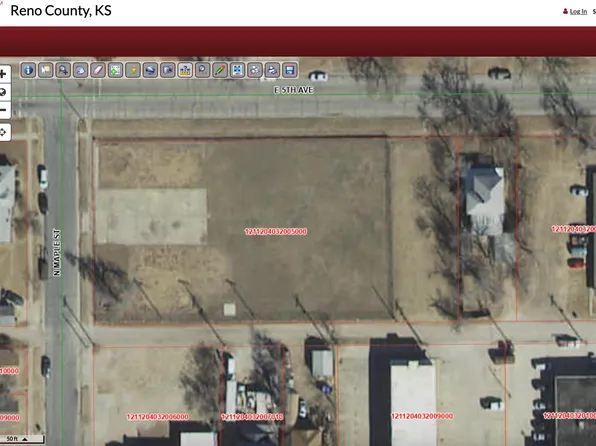
Task: Click the Reno County, KS title
Action: tap(61, 11)
